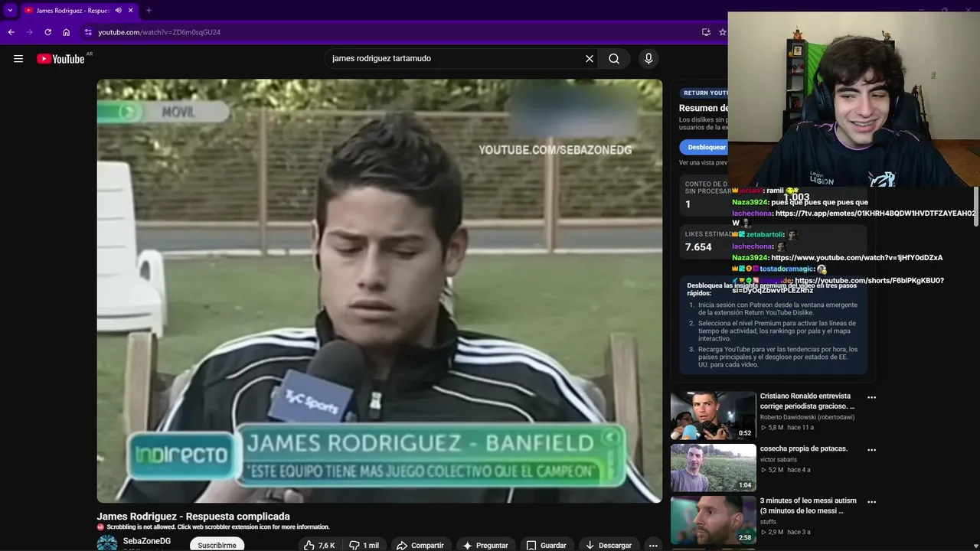Open Cristiano Ronaldo entrevista video thumbnail
Screen dimensions: 980x551
[x=713, y=415]
